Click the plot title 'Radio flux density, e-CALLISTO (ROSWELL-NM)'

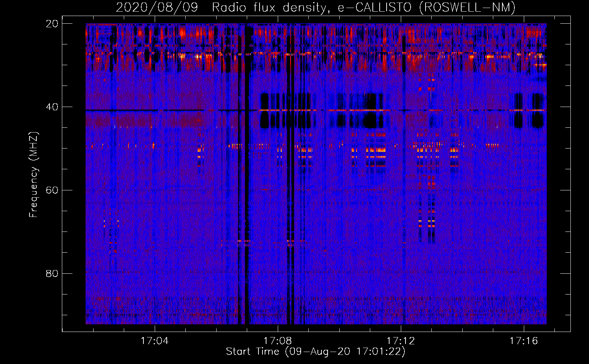pos(364,7)
